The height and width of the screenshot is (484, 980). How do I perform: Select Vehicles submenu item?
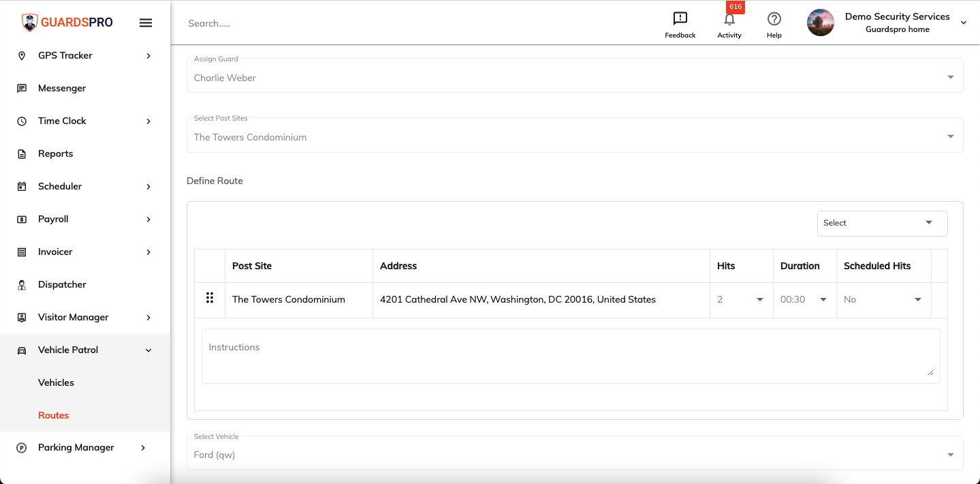[56, 382]
